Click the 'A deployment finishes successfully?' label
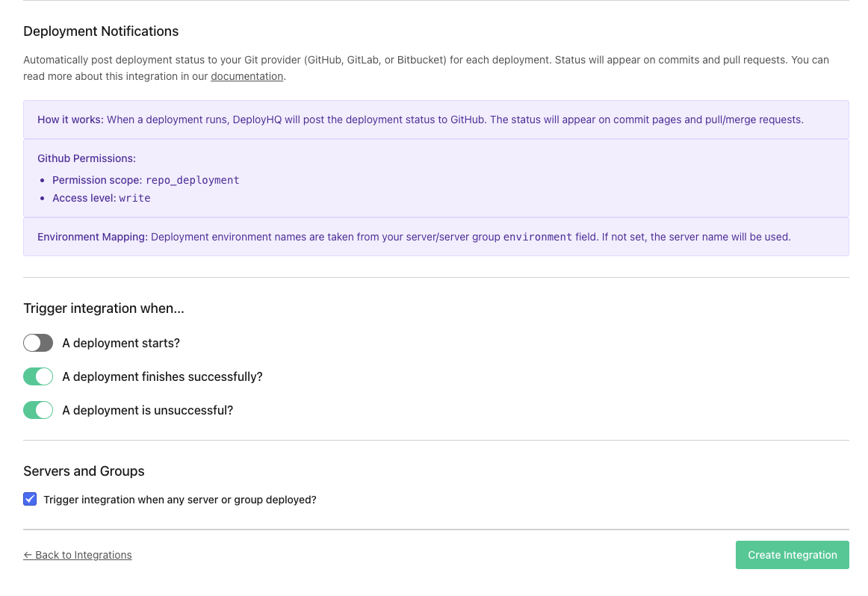Viewport: 868px width, 596px height. [162, 377]
